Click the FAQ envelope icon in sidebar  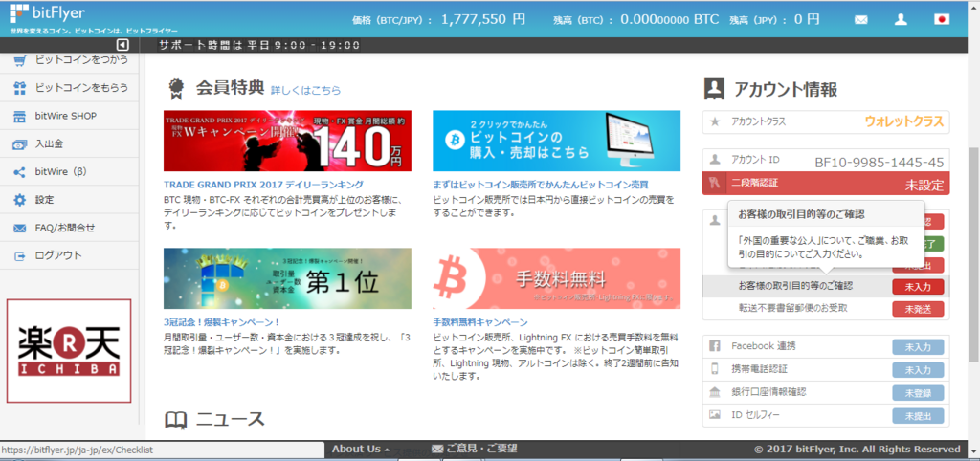20,228
